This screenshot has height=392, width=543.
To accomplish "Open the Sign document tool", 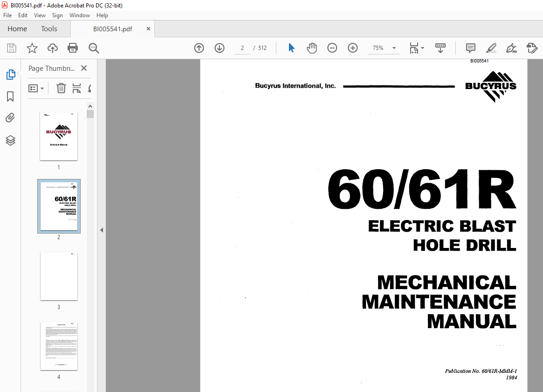I will 511,48.
